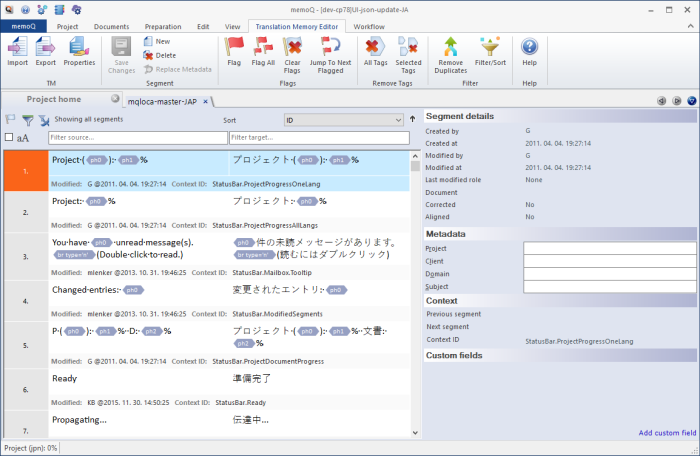Click Replace Metadata
The image size is (700, 456).
pos(178,69)
